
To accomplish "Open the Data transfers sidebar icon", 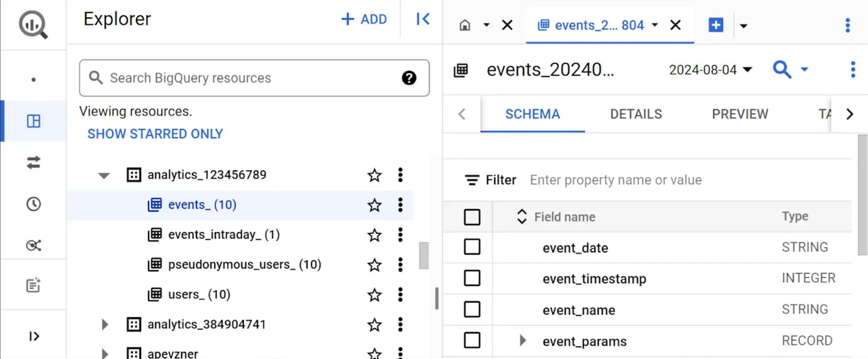I will [34, 163].
